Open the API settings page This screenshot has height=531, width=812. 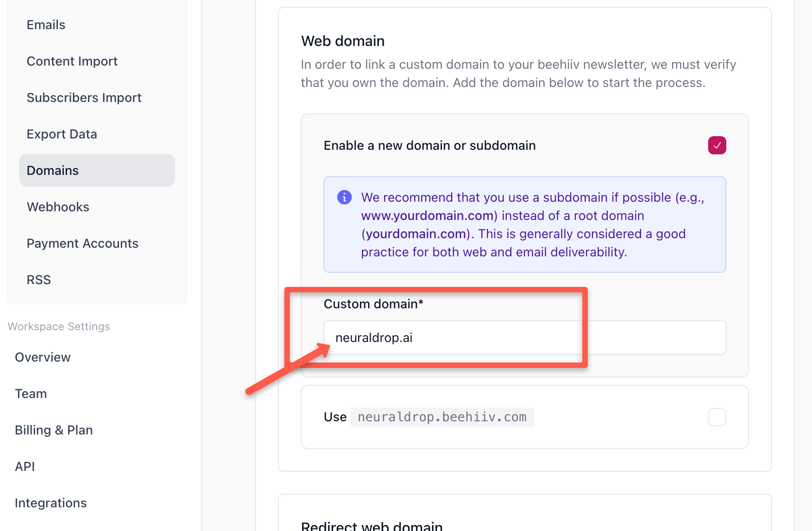point(25,466)
